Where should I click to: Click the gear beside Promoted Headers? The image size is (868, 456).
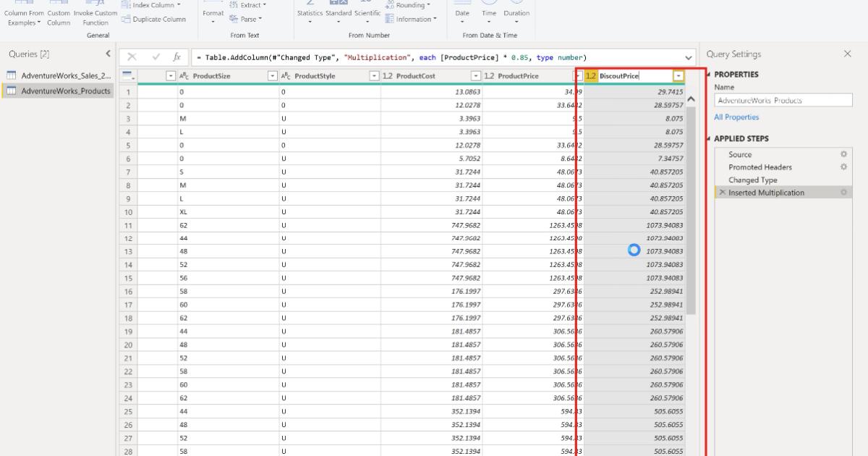tap(843, 166)
